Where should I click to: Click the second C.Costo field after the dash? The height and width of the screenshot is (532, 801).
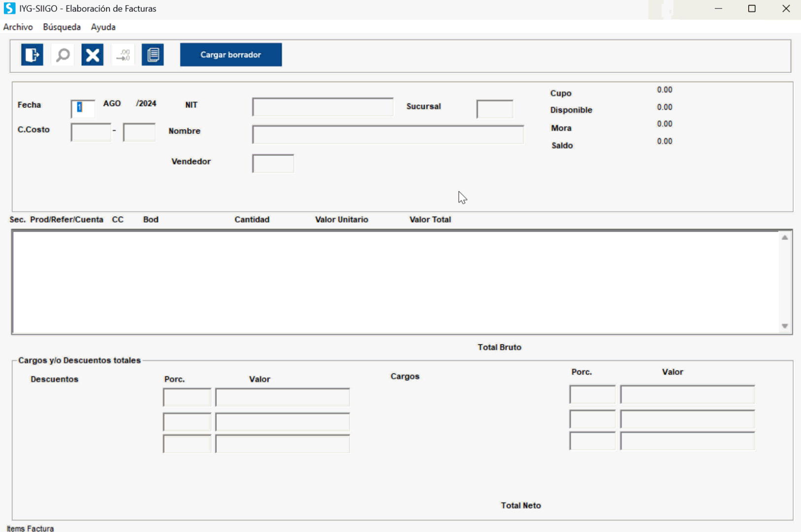pyautogui.click(x=139, y=132)
